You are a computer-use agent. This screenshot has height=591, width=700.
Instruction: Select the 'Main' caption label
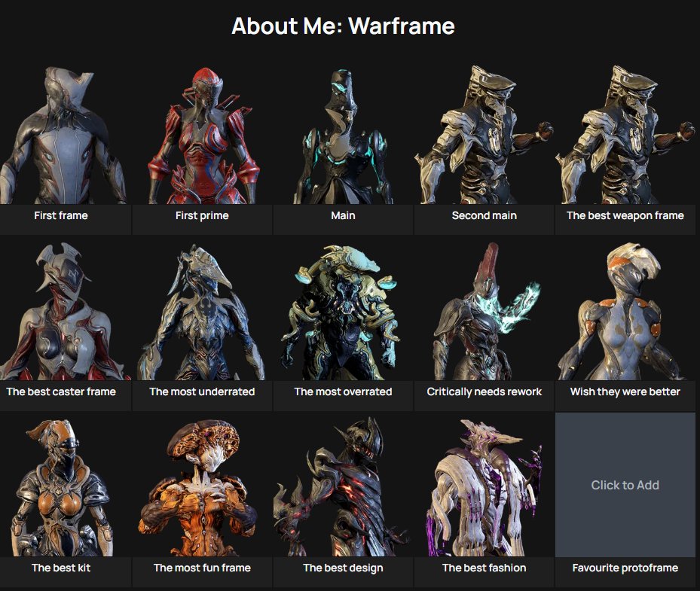point(343,215)
